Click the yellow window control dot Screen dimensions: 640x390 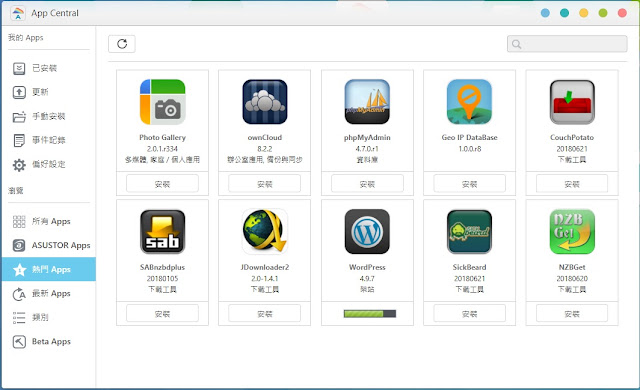[584, 13]
